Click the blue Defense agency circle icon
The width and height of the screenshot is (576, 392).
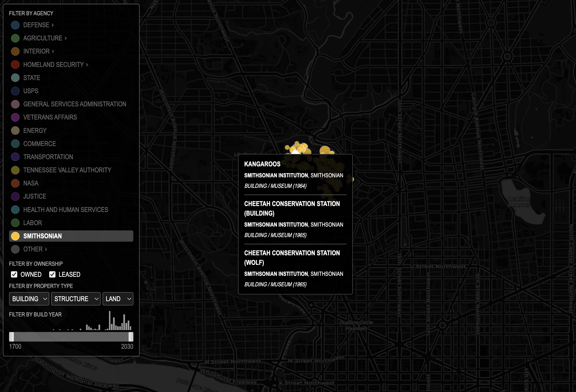pos(15,25)
